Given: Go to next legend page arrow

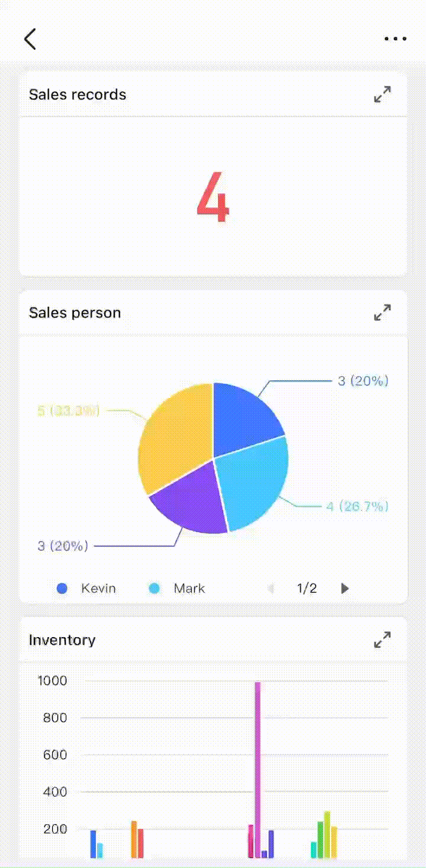Looking at the screenshot, I should (x=345, y=589).
